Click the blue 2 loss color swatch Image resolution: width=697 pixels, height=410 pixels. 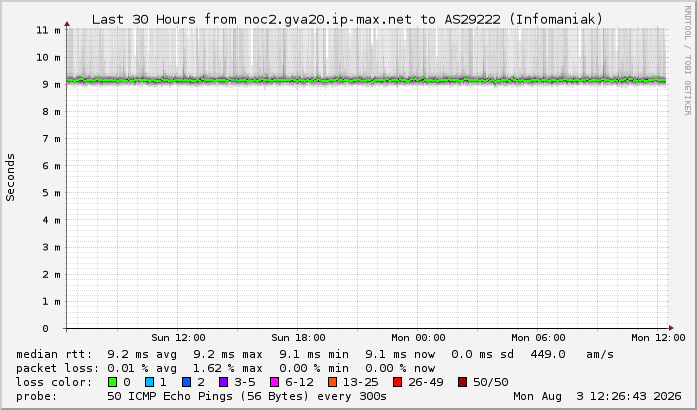coord(187,382)
